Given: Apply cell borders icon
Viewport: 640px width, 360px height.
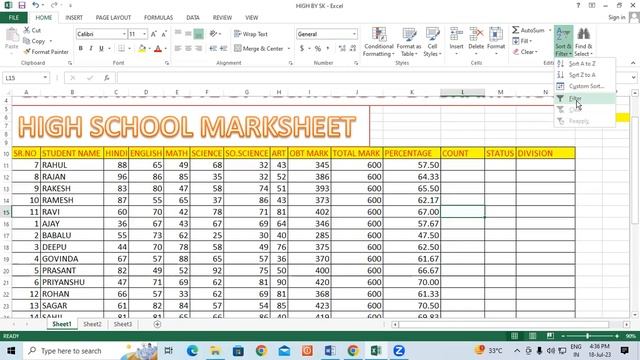Looking at the screenshot, I should (x=121, y=49).
